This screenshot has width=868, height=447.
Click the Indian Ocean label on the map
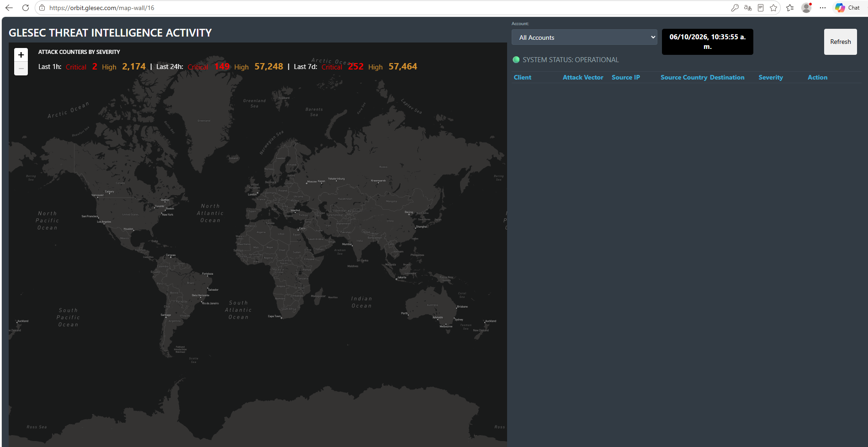click(x=362, y=303)
